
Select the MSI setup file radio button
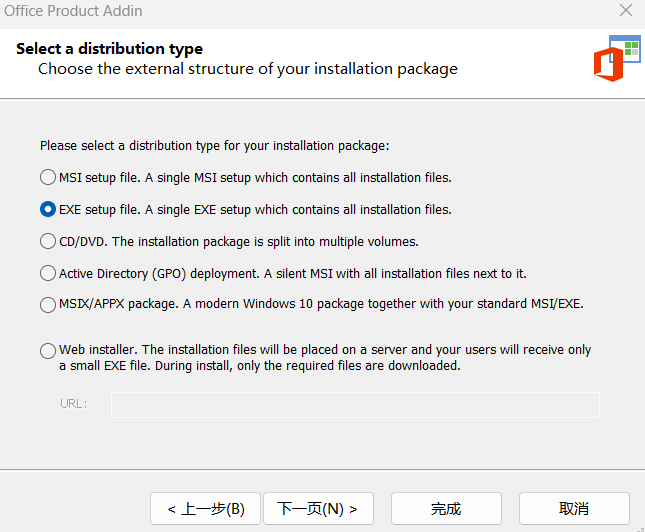tap(48, 178)
